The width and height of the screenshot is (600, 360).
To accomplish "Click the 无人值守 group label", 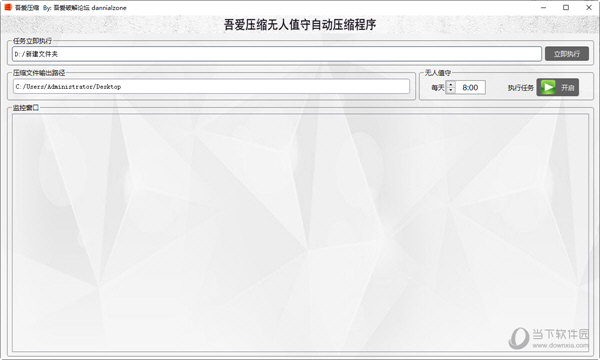I will [438, 73].
